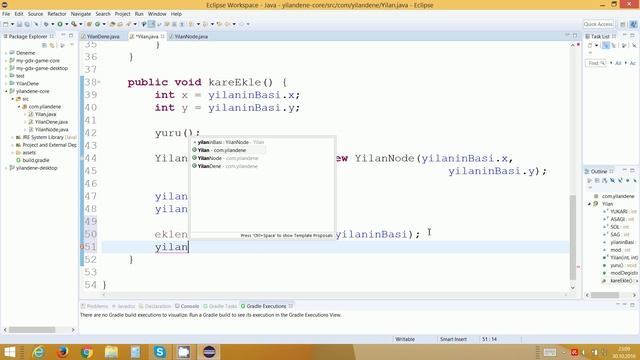Click the New Java Package icon
The width and height of the screenshot is (640, 360).
pyautogui.click(x=89, y=24)
